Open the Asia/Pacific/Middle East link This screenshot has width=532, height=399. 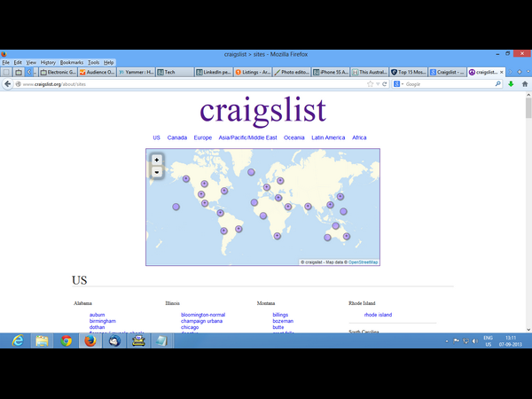click(247, 137)
